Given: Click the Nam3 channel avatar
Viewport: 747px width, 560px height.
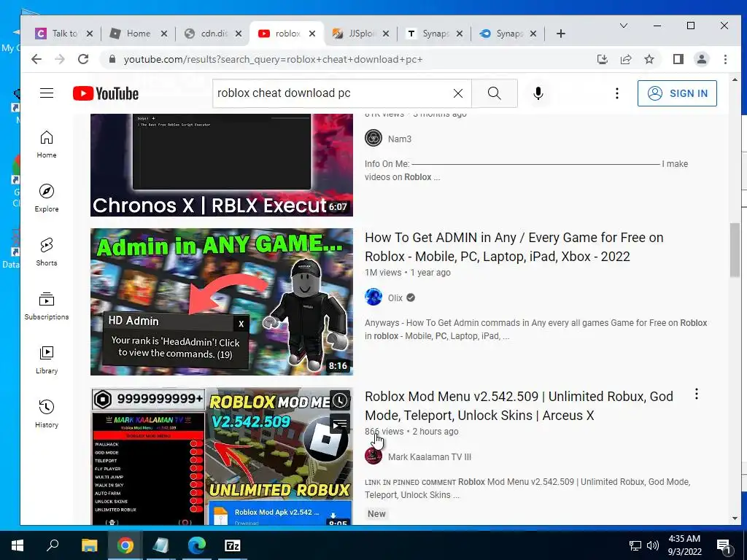Looking at the screenshot, I should [x=373, y=138].
